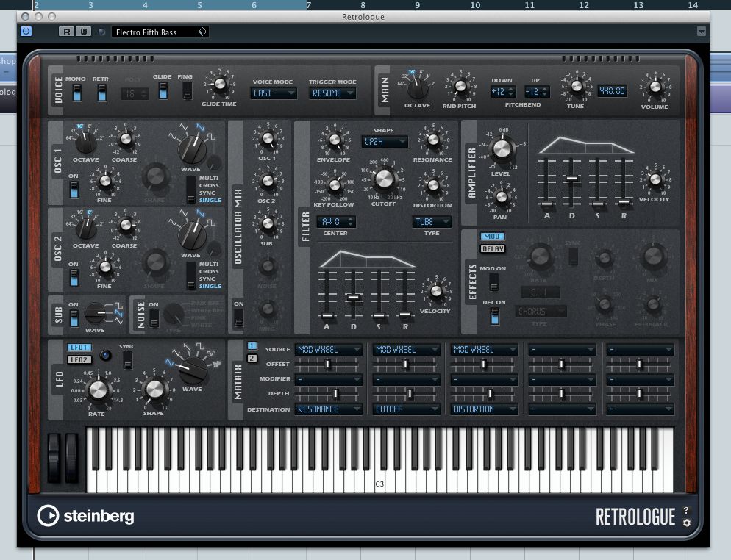Toggle the Glide switch
This screenshot has height=560, width=731.
click(163, 90)
